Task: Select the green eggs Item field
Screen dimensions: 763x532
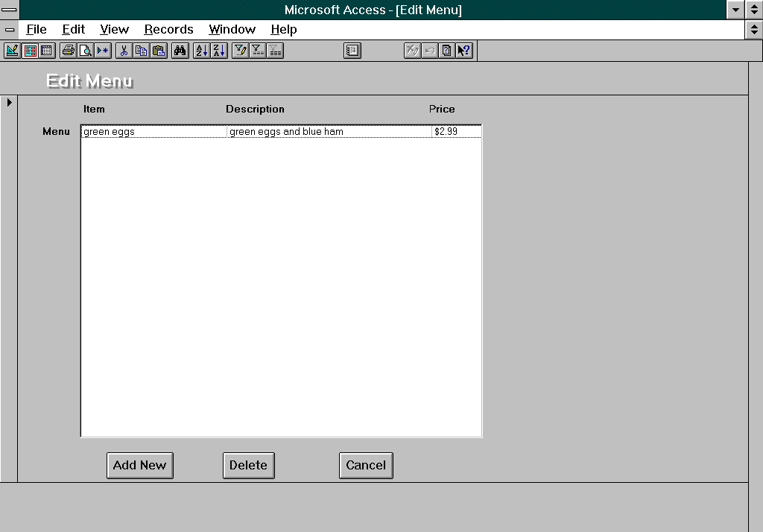Action: click(x=153, y=132)
